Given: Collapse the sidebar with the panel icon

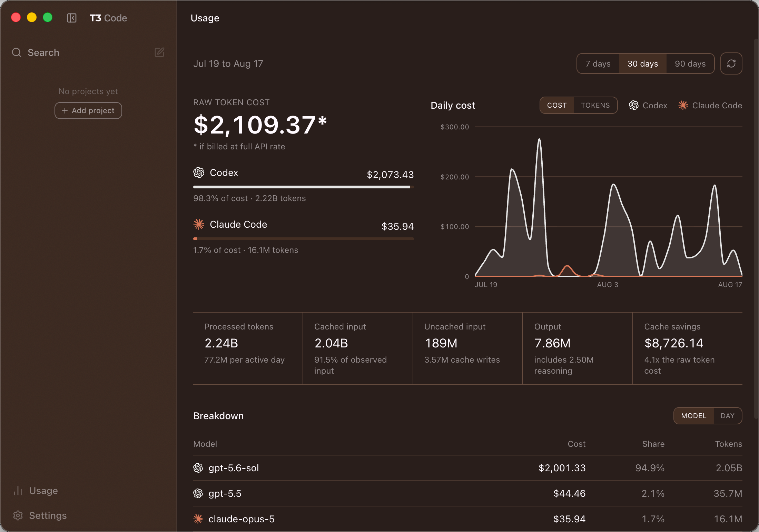Looking at the screenshot, I should point(72,18).
